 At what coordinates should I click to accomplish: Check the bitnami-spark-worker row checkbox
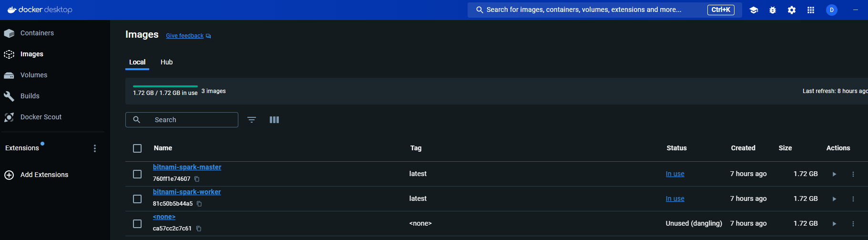(x=137, y=199)
